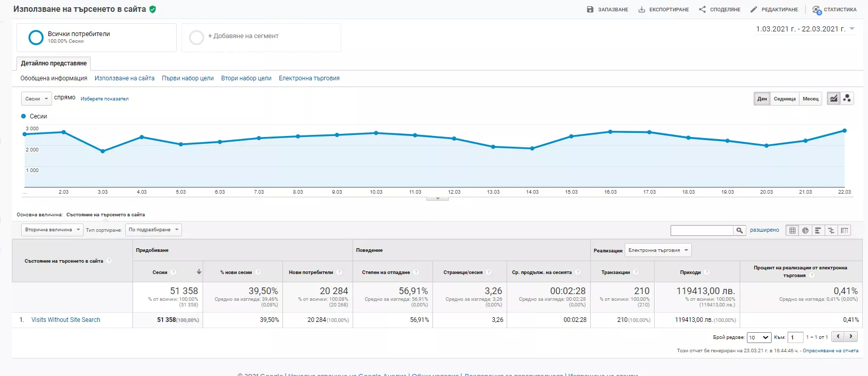Click the table search magnifier icon
This screenshot has height=376, width=868.
click(740, 230)
